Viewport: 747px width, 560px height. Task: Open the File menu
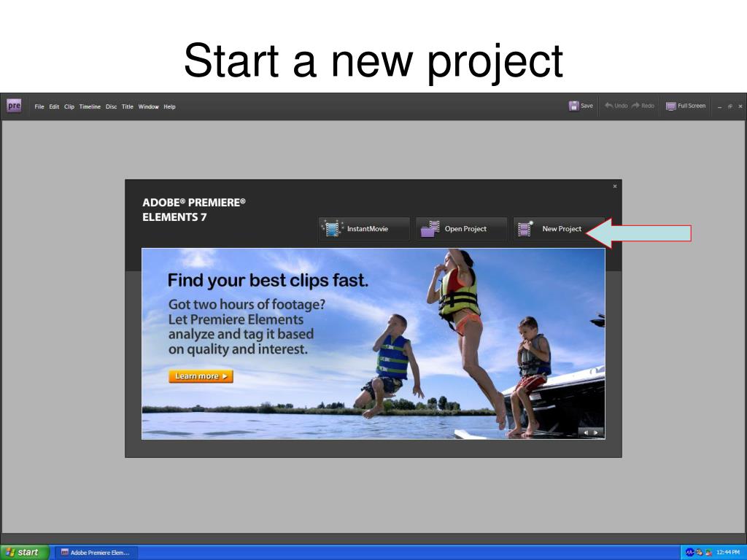pyautogui.click(x=39, y=106)
